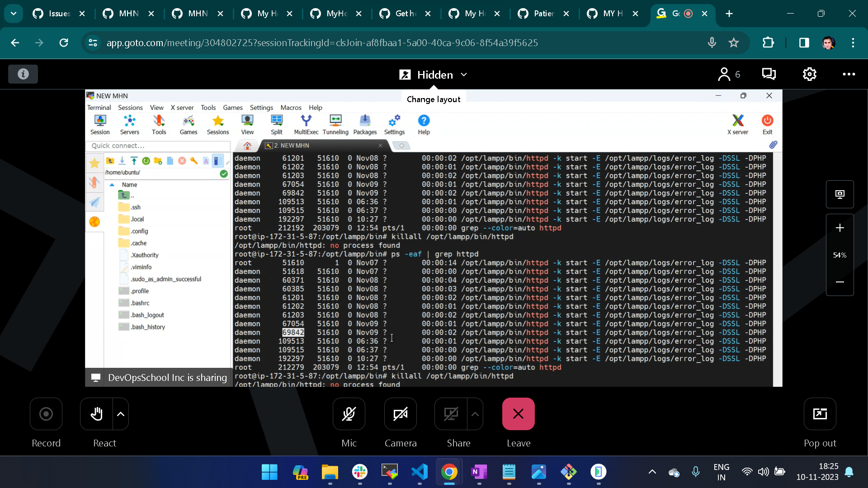The width and height of the screenshot is (868, 488).
Task: Open Slack from taskbar
Action: click(x=359, y=472)
